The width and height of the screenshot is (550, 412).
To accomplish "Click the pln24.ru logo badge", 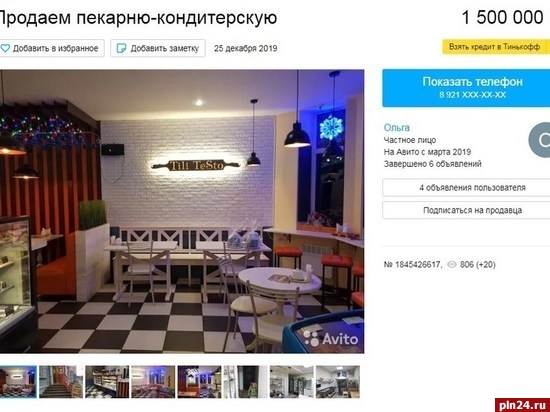I will (522, 405).
